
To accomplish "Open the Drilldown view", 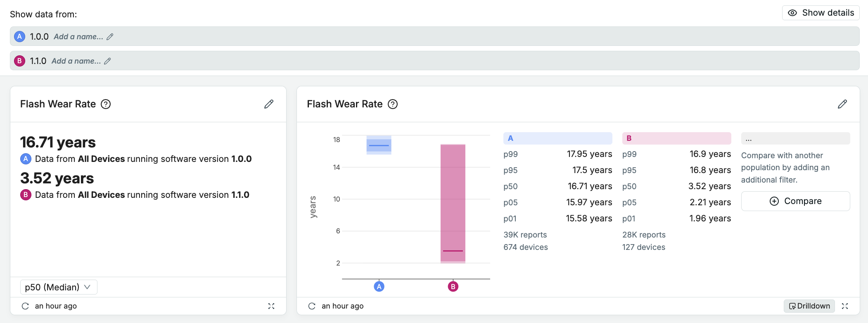I will pos(809,306).
